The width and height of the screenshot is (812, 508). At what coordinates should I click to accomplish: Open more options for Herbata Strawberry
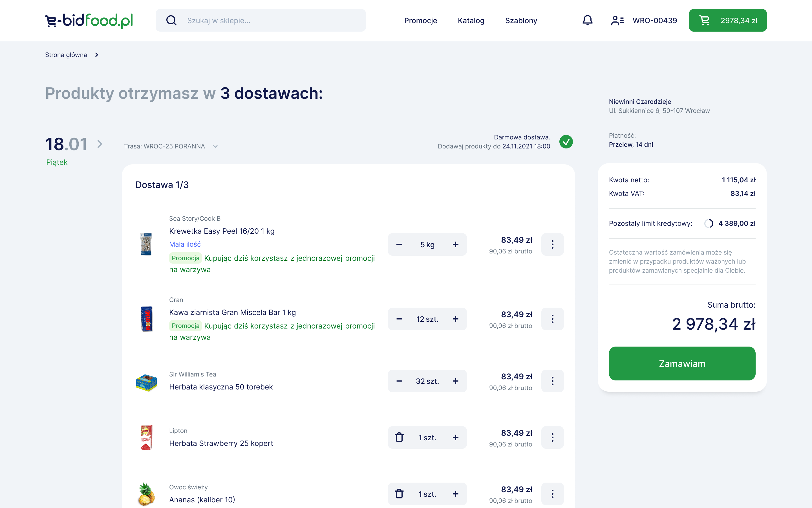pos(552,437)
